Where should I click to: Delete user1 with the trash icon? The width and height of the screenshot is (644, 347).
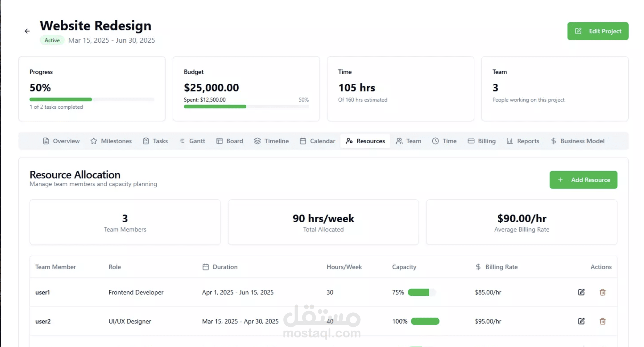(x=602, y=292)
